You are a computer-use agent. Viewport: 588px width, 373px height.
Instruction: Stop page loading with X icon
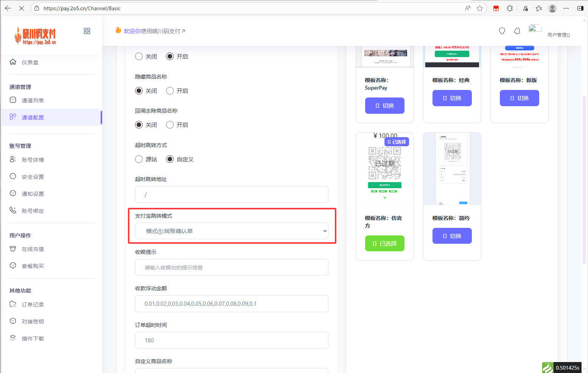(22, 8)
